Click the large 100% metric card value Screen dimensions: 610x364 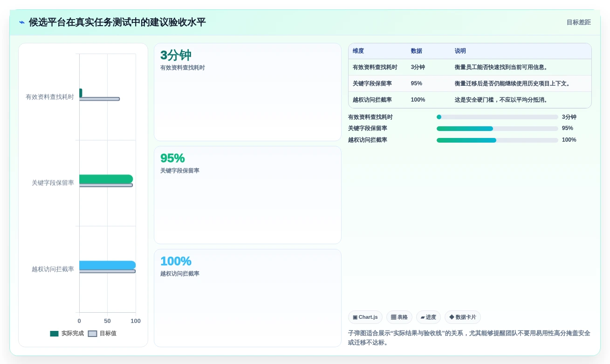point(176,261)
